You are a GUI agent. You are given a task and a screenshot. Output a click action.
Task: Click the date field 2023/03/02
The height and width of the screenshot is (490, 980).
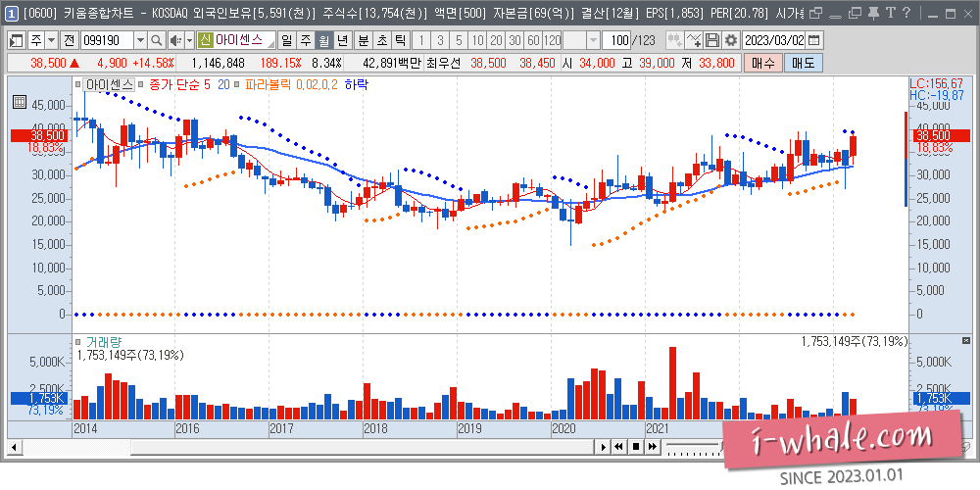774,40
